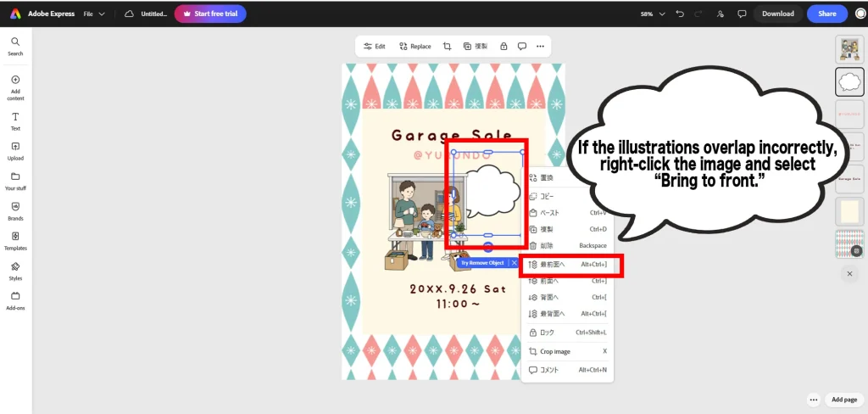Choose ペースト in the context menu
Viewport: 868px width, 414px height.
[567, 213]
